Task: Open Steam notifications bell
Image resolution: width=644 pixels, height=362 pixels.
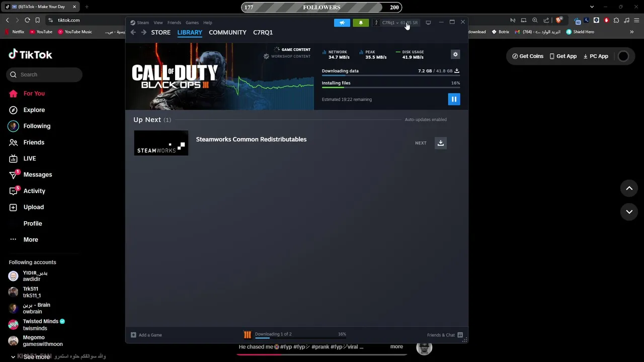Action: pos(361,23)
